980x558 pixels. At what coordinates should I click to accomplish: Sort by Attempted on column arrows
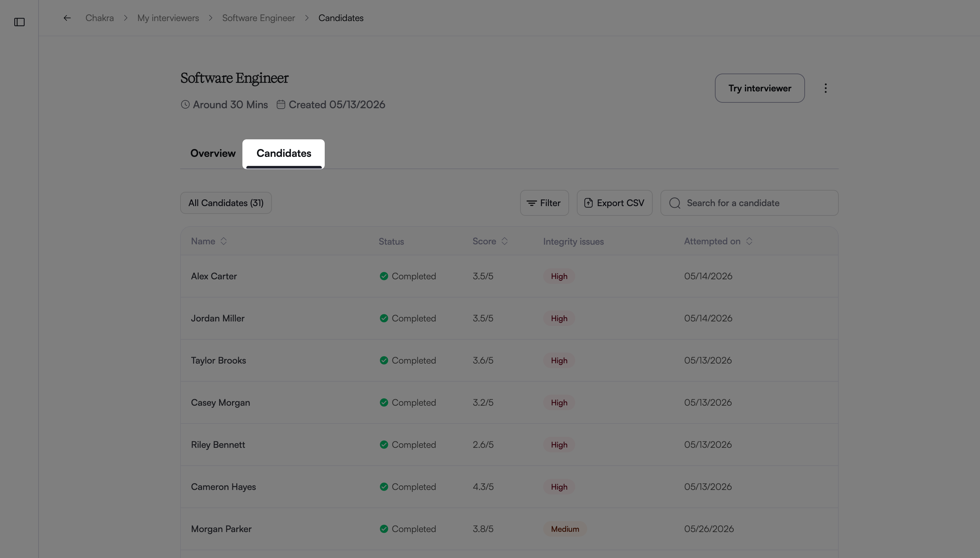(749, 241)
